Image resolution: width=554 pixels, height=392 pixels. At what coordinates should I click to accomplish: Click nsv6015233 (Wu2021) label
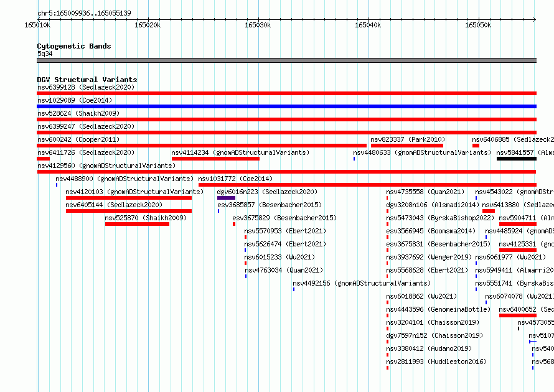pos(279,257)
